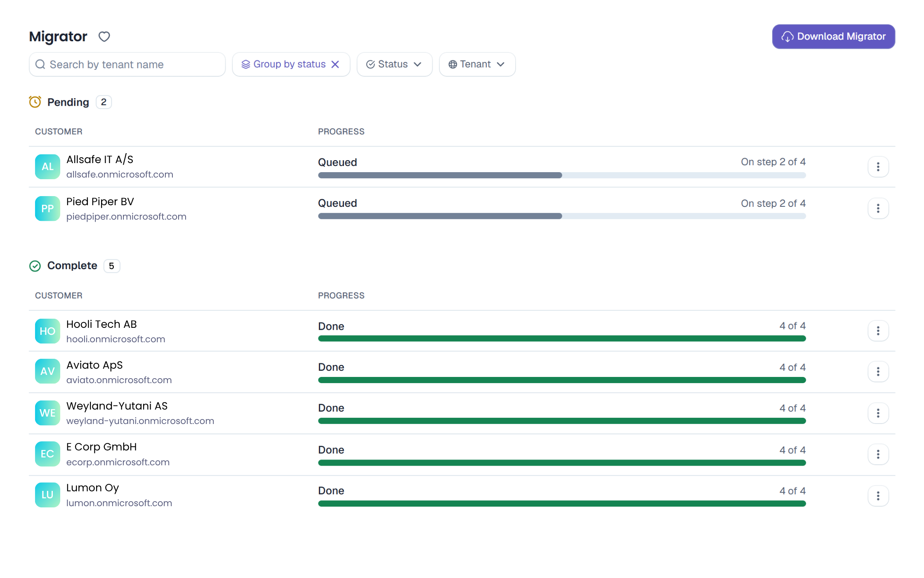This screenshot has height=578, width=924.
Task: Click the EC avatar for E Corp
Action: pyautogui.click(x=47, y=454)
